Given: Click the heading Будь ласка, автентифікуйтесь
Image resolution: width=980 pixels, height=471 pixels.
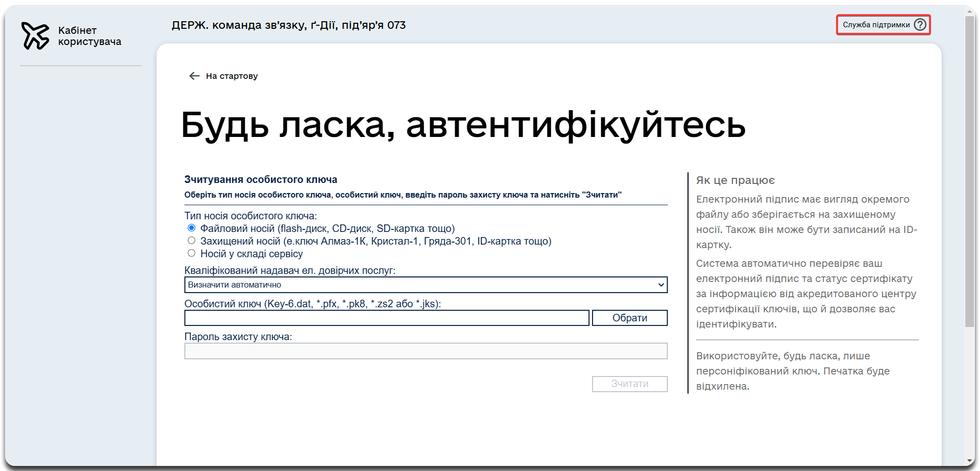Looking at the screenshot, I should (463, 125).
